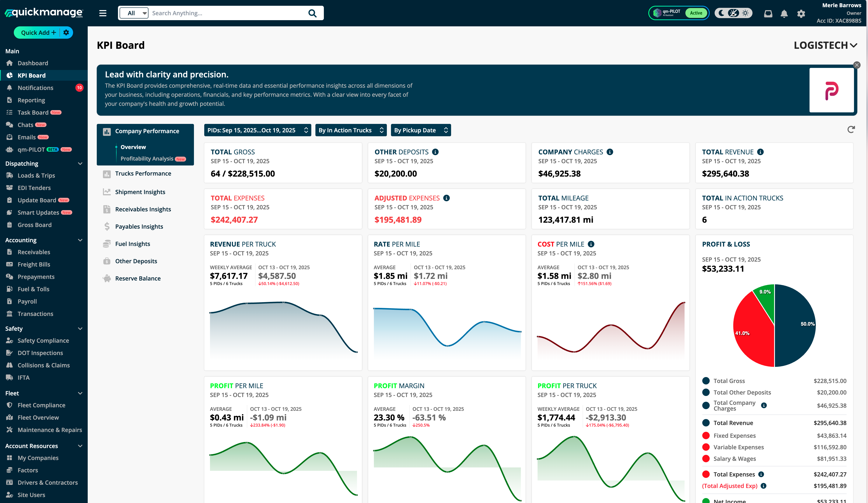Click info icon next to Cost Per Mile
This screenshot has height=503, width=868.
[x=591, y=244]
